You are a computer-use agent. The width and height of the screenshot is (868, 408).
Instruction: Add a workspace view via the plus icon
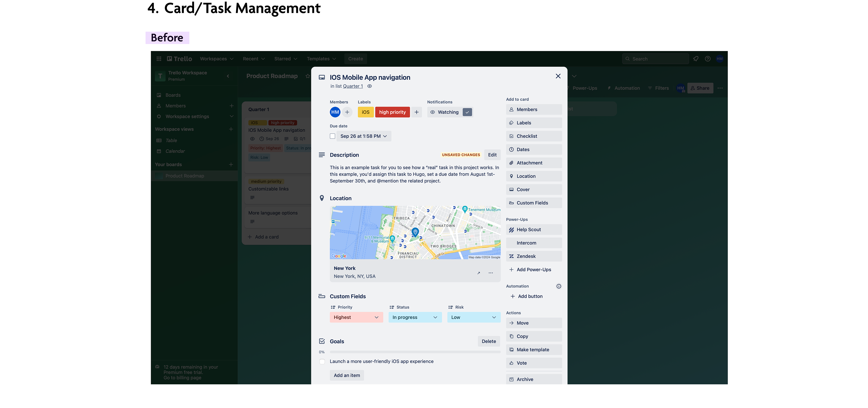231,129
